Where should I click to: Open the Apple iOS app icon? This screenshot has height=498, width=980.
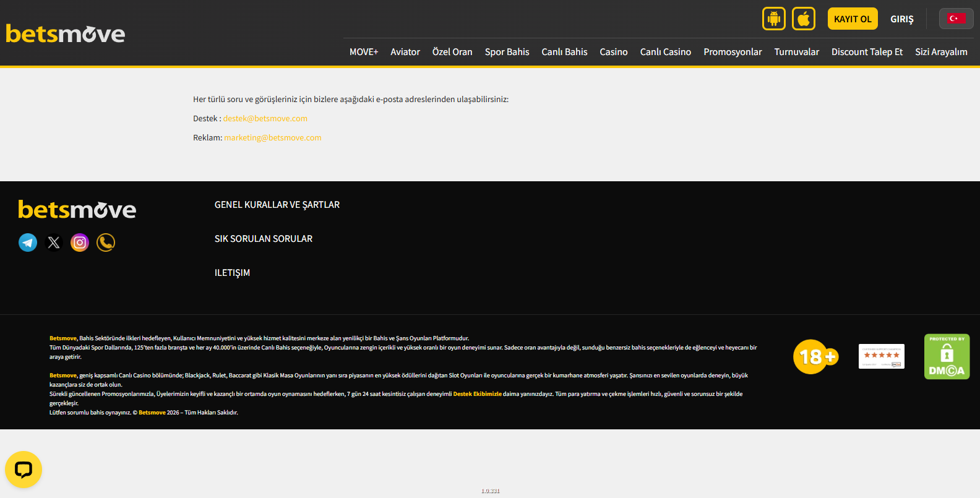(803, 19)
